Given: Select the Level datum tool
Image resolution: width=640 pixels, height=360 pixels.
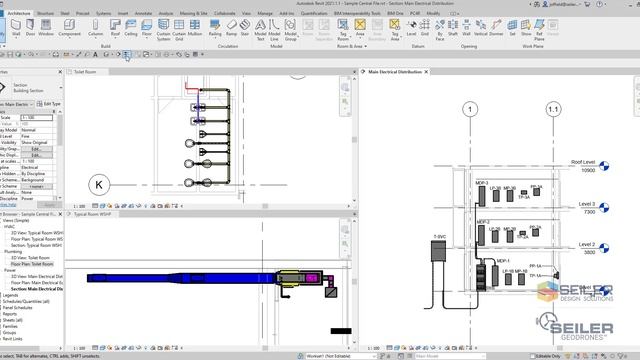Looking at the screenshot, I should point(411,28).
